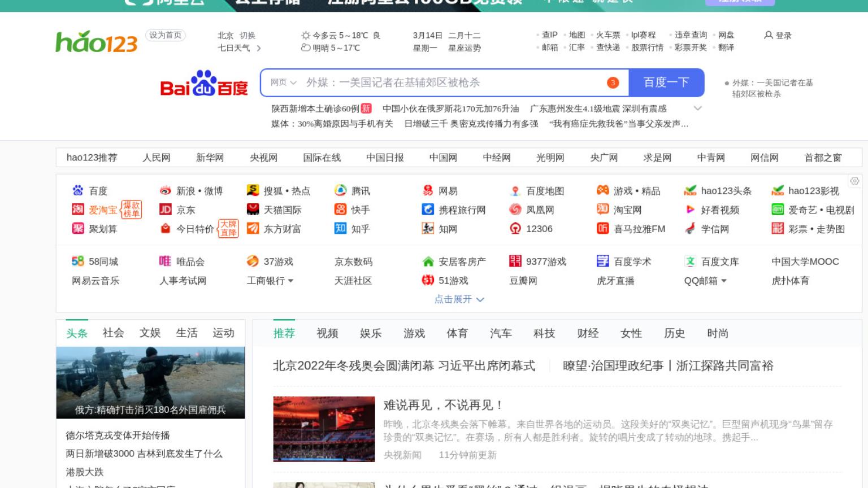Click the 知乎 icon
Screen dimensions: 868x488
(x=340, y=228)
